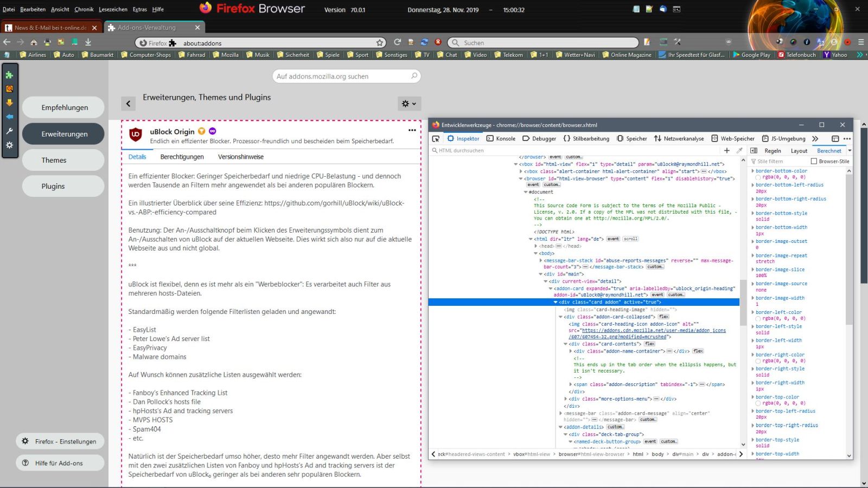This screenshot has width=868, height=488.
Task: Switch to the Berechtigungen tab
Action: 182,157
